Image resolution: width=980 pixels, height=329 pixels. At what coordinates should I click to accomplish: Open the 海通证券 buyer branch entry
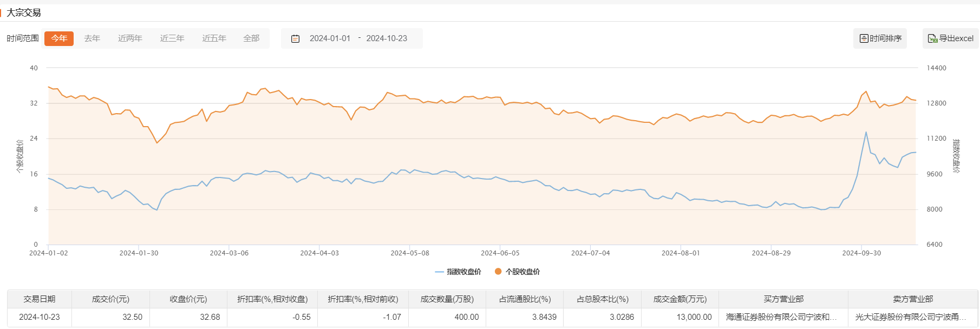(781, 317)
